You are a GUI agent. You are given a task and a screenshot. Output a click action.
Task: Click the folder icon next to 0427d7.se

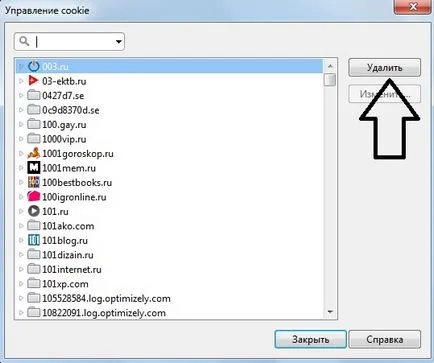pos(33,95)
